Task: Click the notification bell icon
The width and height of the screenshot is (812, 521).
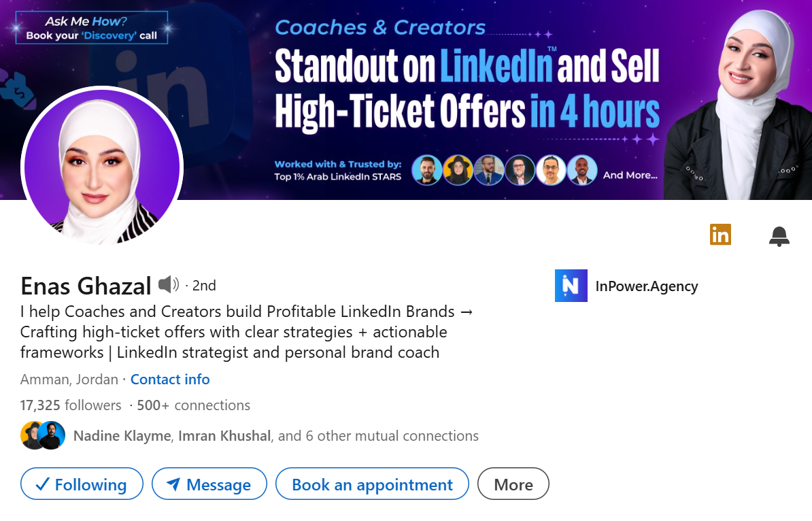Action: point(779,236)
